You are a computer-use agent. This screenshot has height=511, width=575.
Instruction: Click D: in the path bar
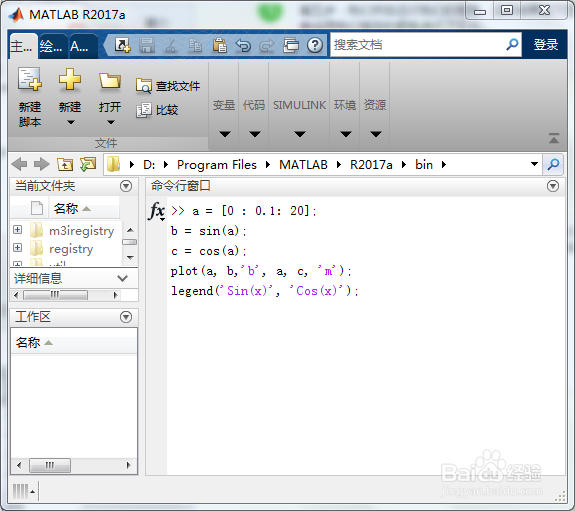pos(149,165)
